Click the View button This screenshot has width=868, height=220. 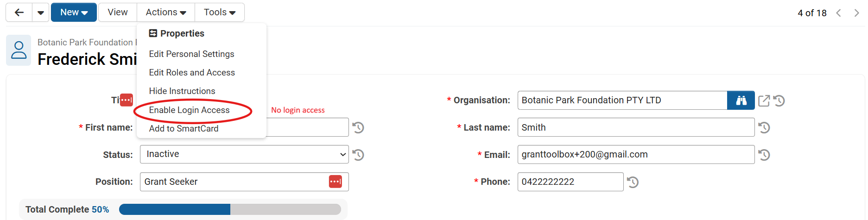click(x=118, y=13)
